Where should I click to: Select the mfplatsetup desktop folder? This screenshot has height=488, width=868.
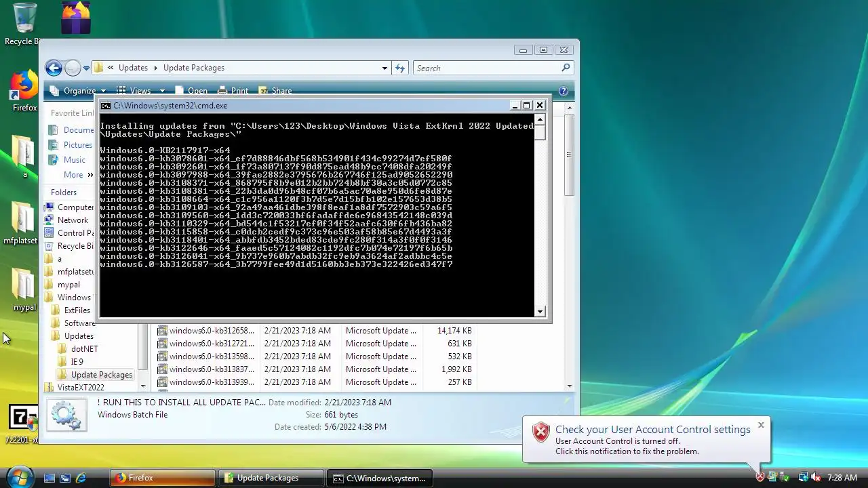22,224
